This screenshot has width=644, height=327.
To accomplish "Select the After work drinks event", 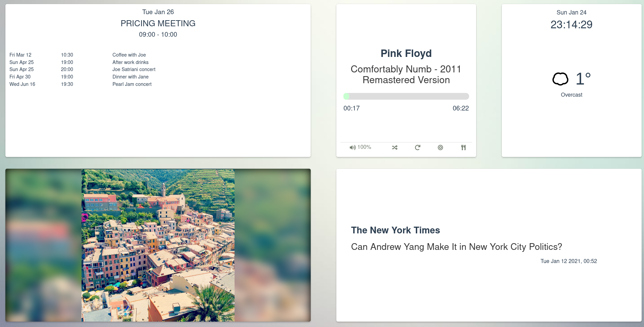I will click(130, 62).
